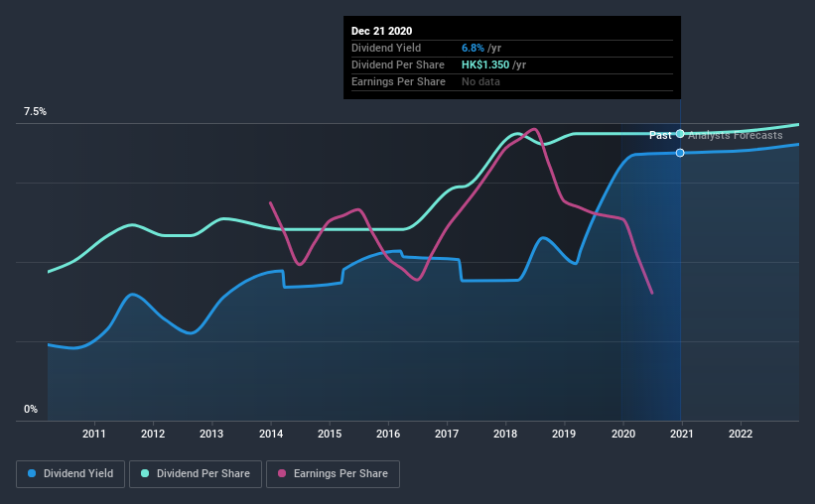Click the blue Dividend Yield legend dot
815x504 pixels.
[32, 473]
